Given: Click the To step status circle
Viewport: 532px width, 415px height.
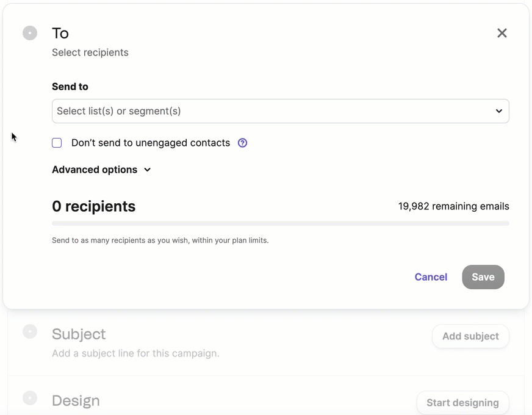Looking at the screenshot, I should (x=30, y=33).
